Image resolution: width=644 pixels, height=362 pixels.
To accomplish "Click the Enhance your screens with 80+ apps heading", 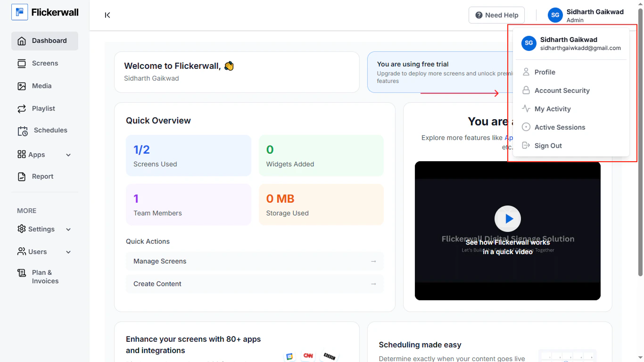I will point(193,345).
